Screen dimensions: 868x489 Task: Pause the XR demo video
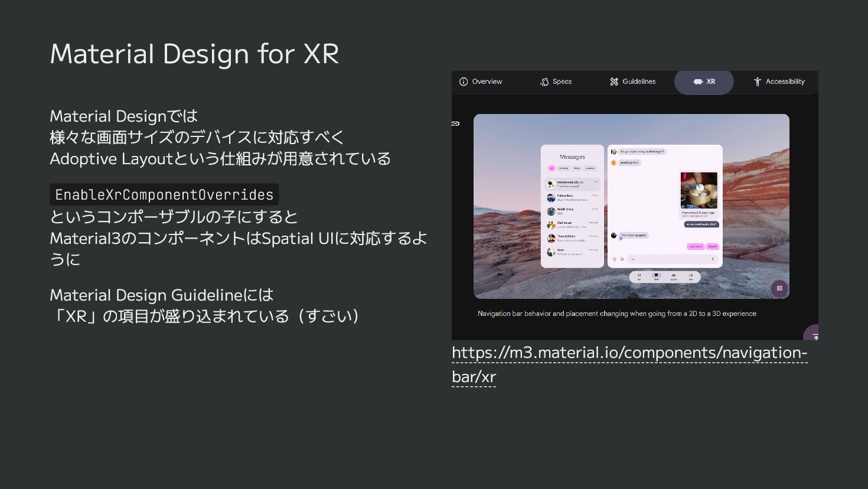[779, 288]
